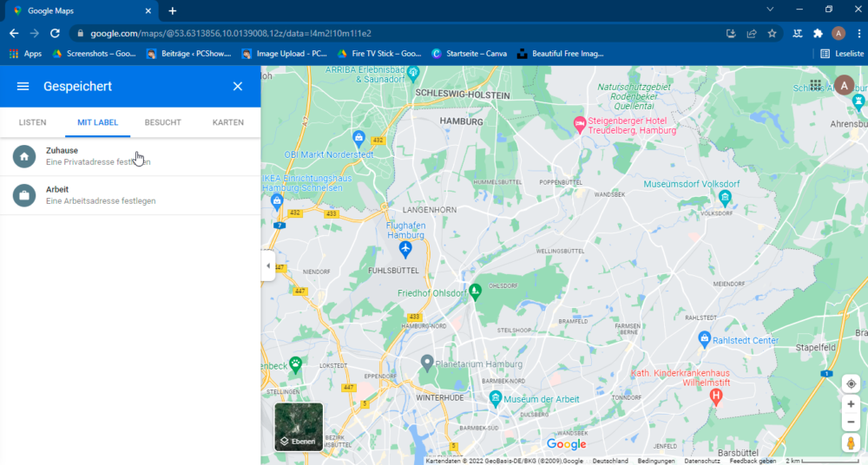868x465 pixels.
Task: Open the hamburger menu in Gespeichert panel
Action: click(23, 87)
